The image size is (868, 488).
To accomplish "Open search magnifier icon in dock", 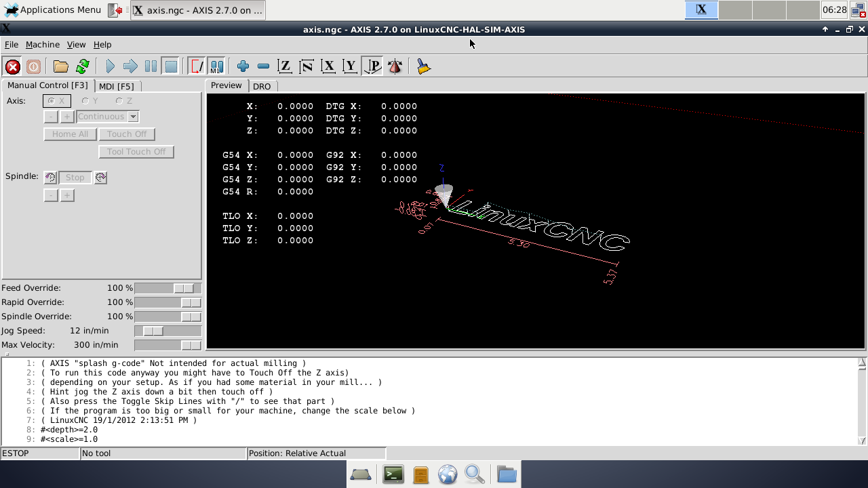I will point(475,474).
